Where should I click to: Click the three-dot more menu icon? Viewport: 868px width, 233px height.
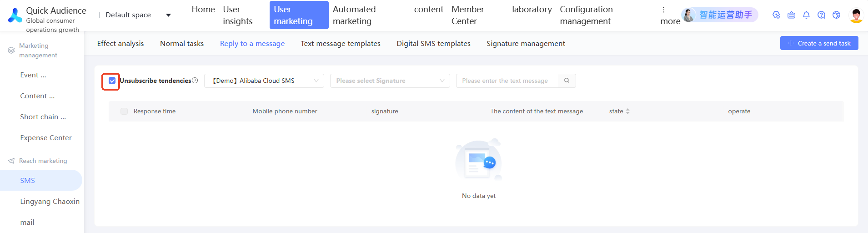[x=663, y=10]
